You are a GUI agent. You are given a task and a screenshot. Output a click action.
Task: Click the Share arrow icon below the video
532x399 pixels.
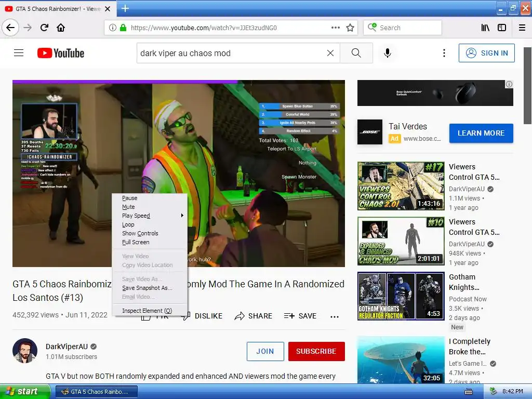240,316
